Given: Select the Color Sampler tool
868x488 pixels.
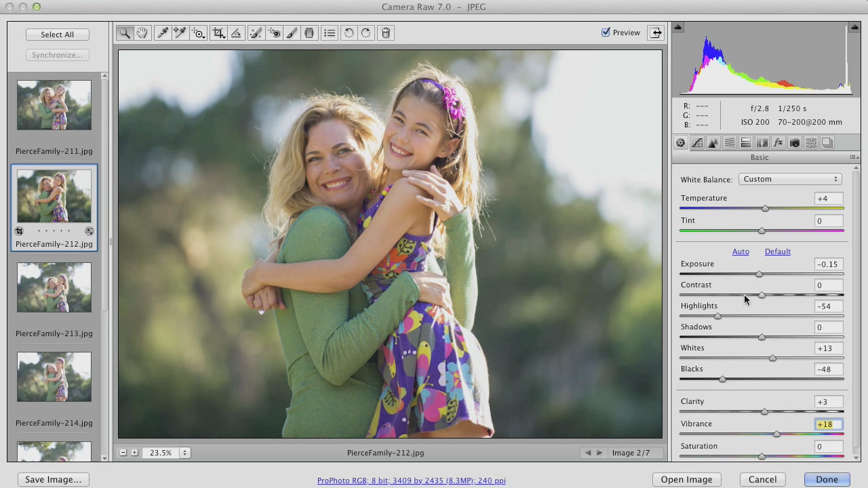Looking at the screenshot, I should 180,33.
